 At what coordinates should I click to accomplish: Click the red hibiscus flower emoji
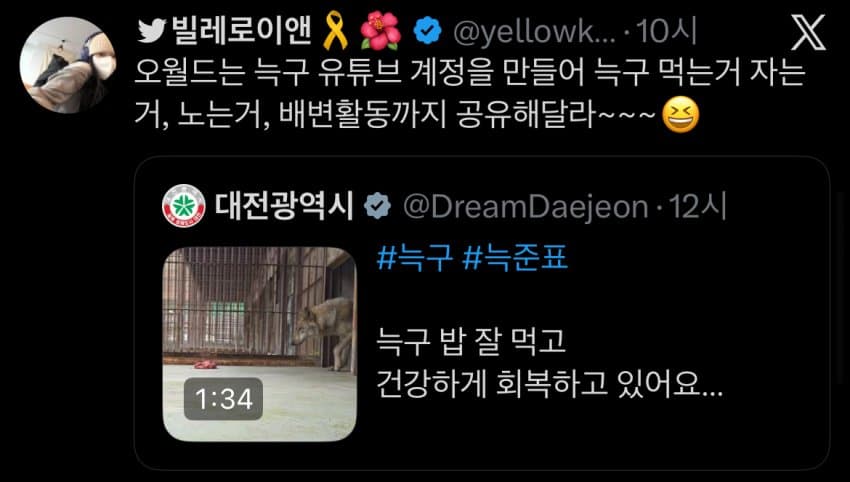(381, 31)
